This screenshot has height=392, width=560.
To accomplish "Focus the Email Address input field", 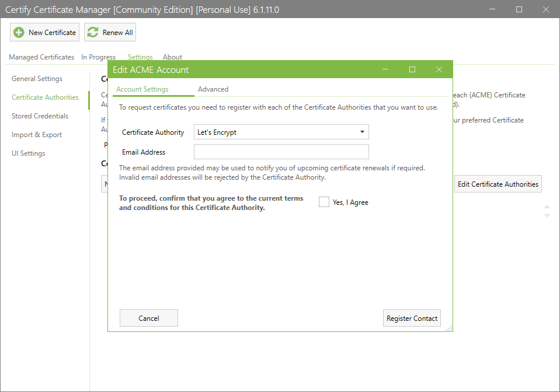I will 281,152.
